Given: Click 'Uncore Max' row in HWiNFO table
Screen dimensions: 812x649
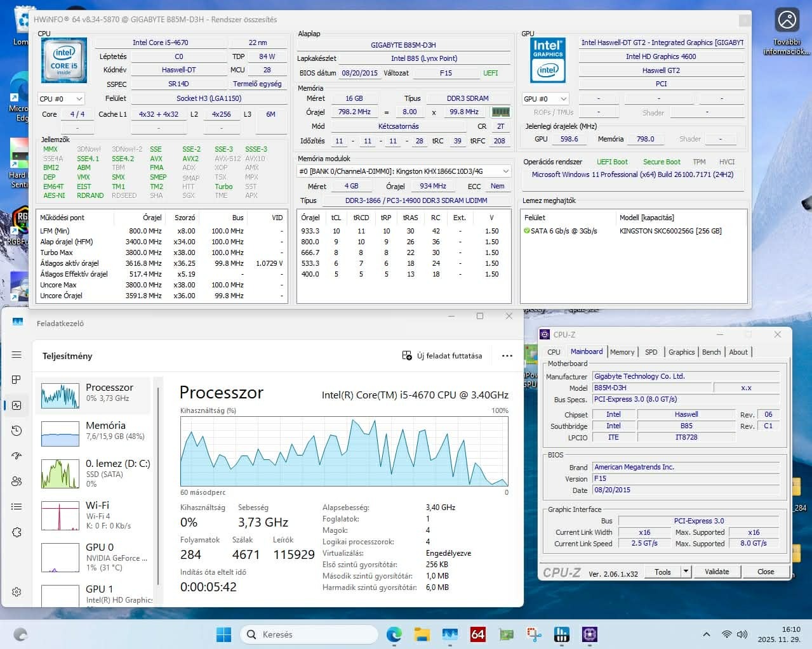Looking at the screenshot, I should point(162,285).
